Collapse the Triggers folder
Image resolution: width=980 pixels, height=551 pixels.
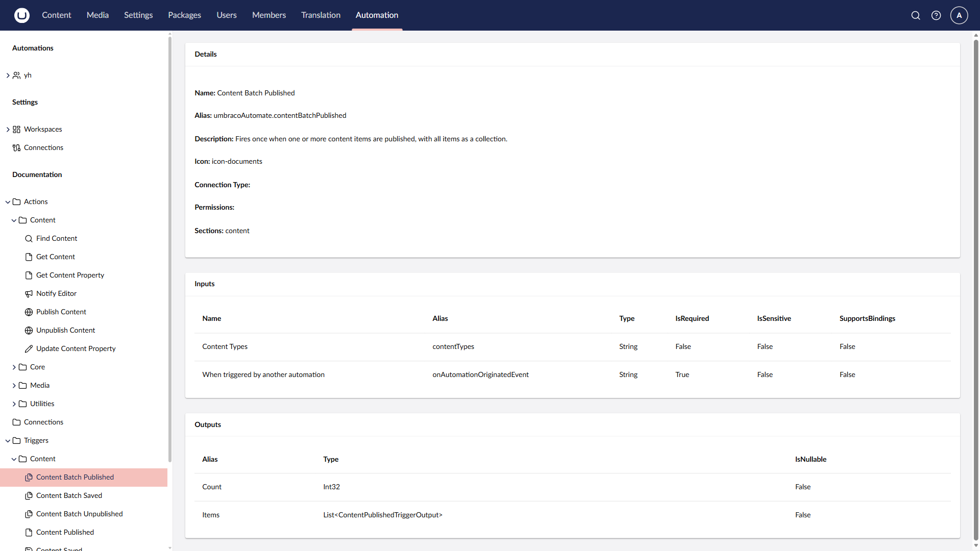8,441
